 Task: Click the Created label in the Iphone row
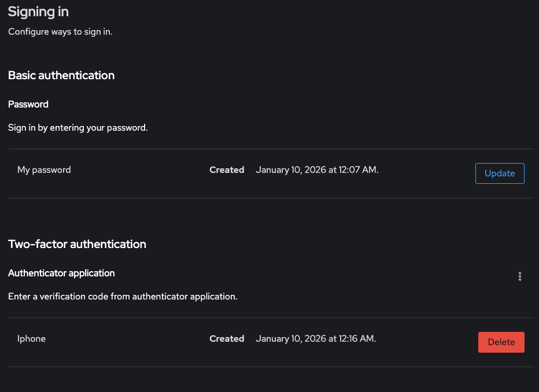point(227,339)
